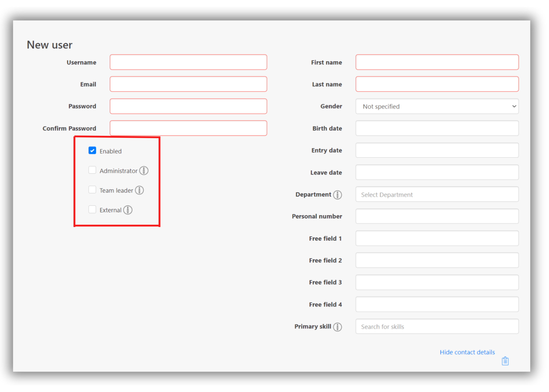Image resolution: width=549 pixels, height=392 pixels.
Task: Click Hide contact details link
Action: (467, 352)
